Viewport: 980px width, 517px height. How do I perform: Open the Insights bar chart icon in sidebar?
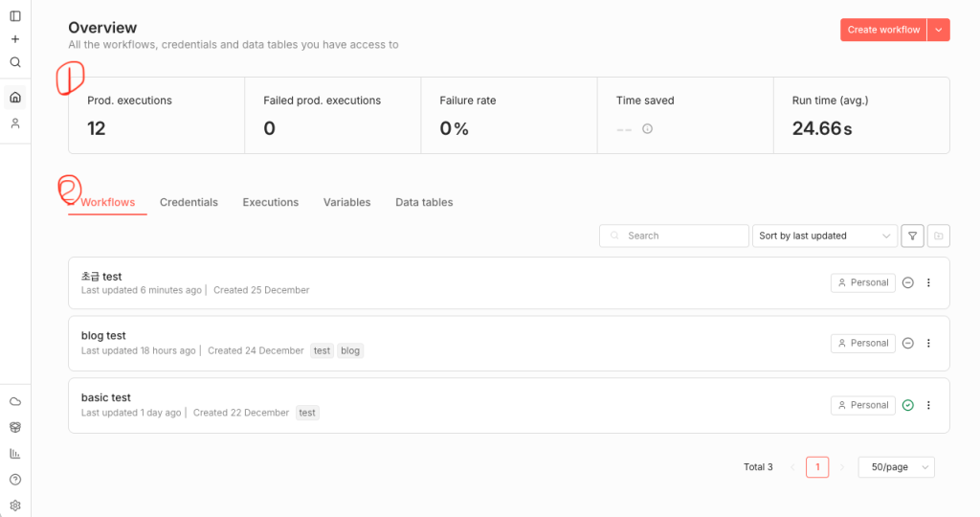coord(15,454)
